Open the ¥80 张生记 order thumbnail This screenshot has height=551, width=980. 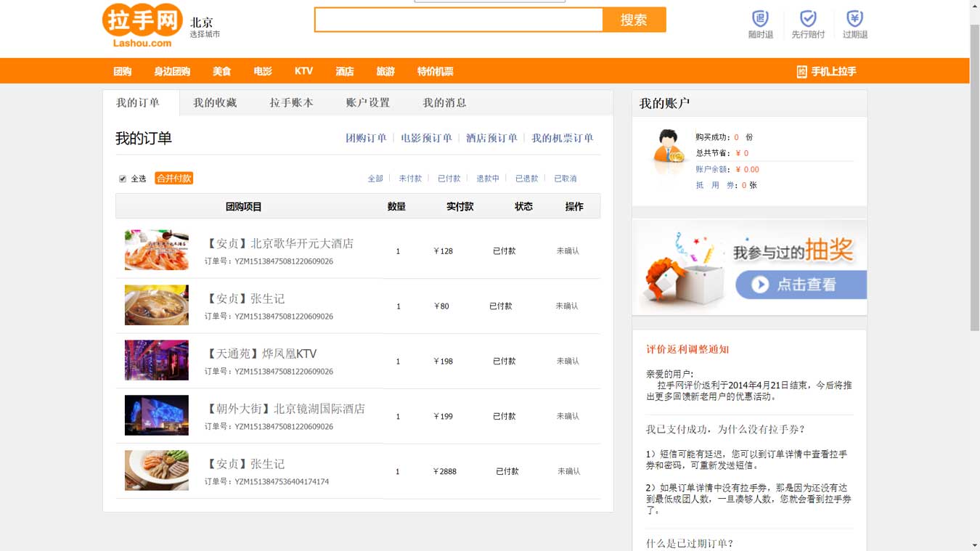click(x=157, y=305)
